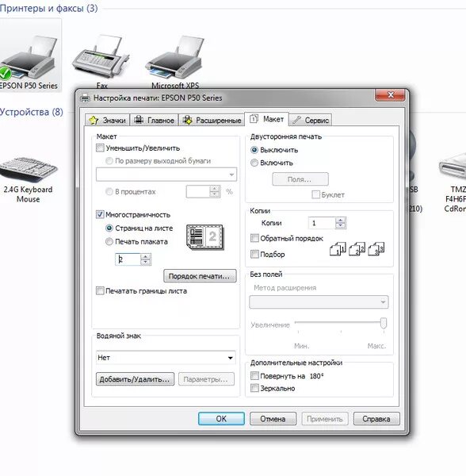Enable Печатать границы листа checkbox
The image size is (466, 476).
click(x=100, y=290)
